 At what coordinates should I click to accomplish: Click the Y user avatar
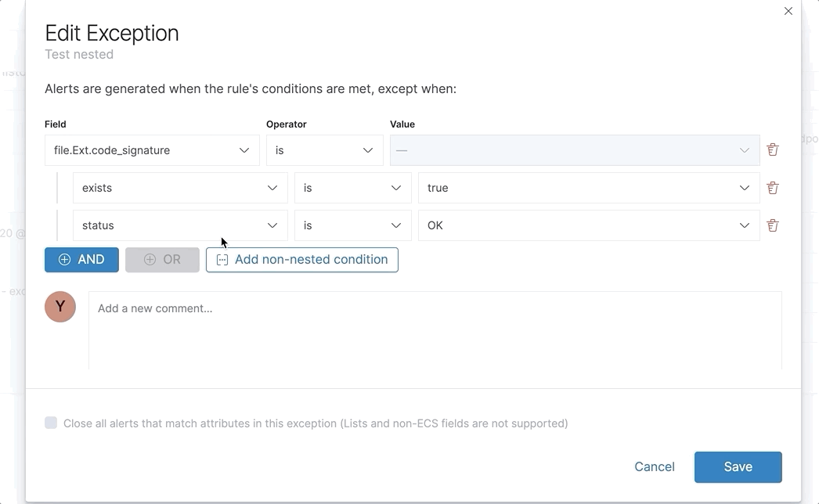click(x=60, y=307)
